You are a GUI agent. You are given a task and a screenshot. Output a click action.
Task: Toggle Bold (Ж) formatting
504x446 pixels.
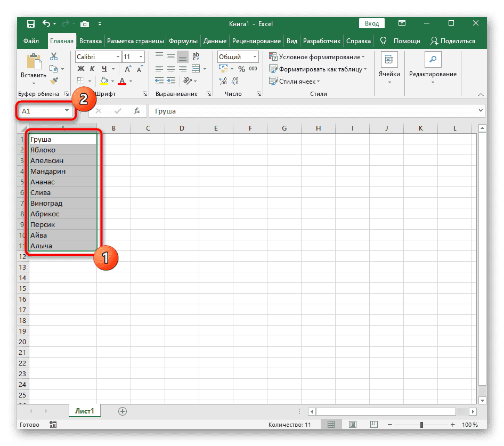(81, 69)
